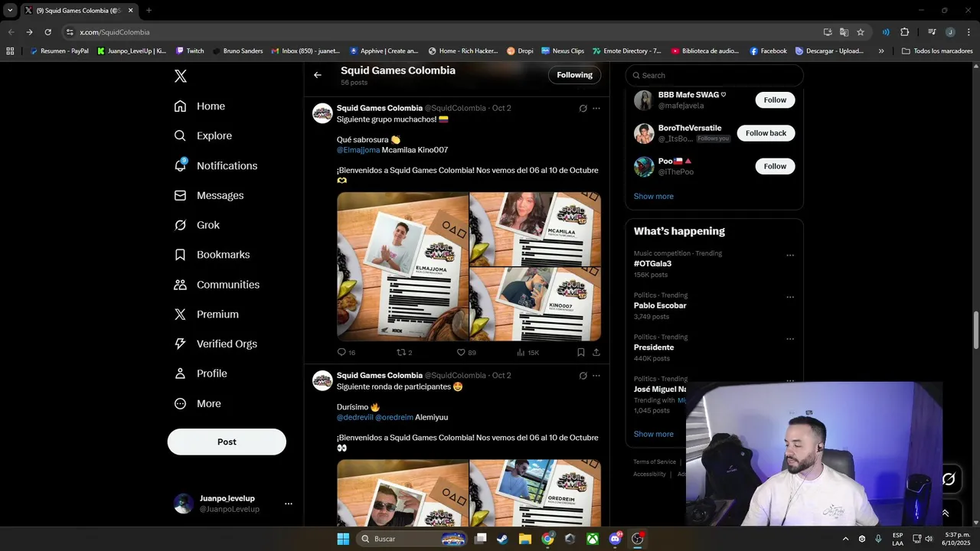Screen dimensions: 980x551
Task: Open Todos los marcadores folder
Action: [x=937, y=51]
